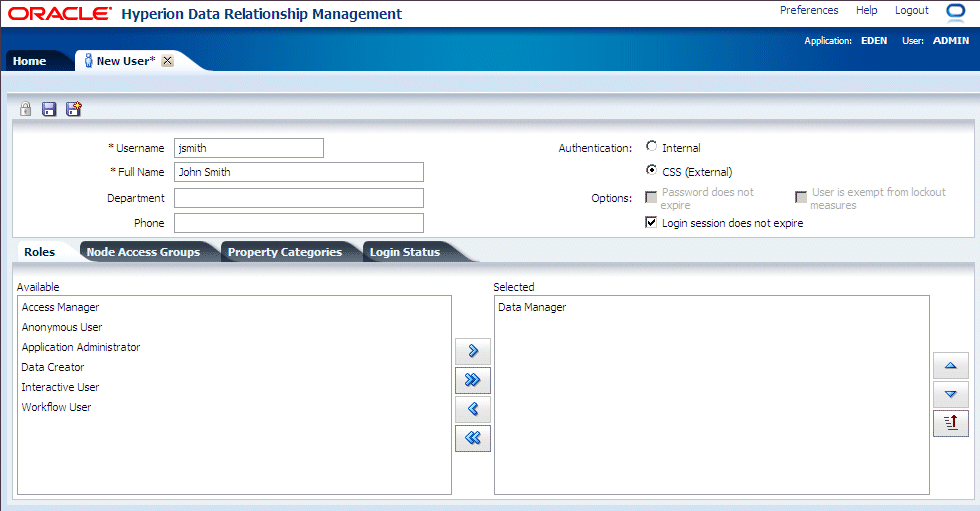Select CSS (External) authentication
The width and height of the screenshot is (980, 511).
tap(651, 170)
